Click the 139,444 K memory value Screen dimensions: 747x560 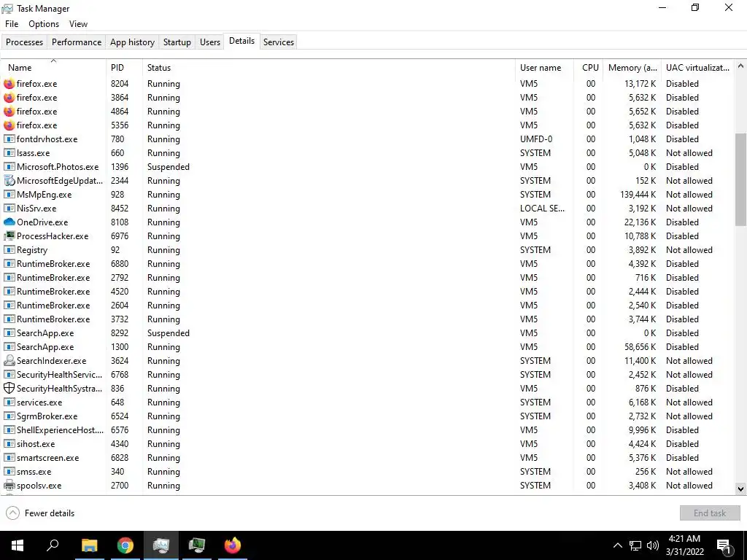[x=638, y=194]
